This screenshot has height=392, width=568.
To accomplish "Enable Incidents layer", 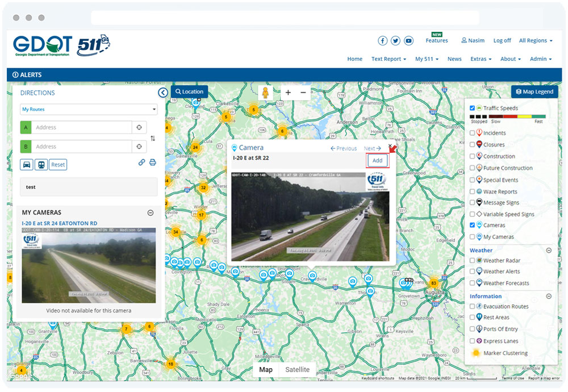I will point(473,133).
